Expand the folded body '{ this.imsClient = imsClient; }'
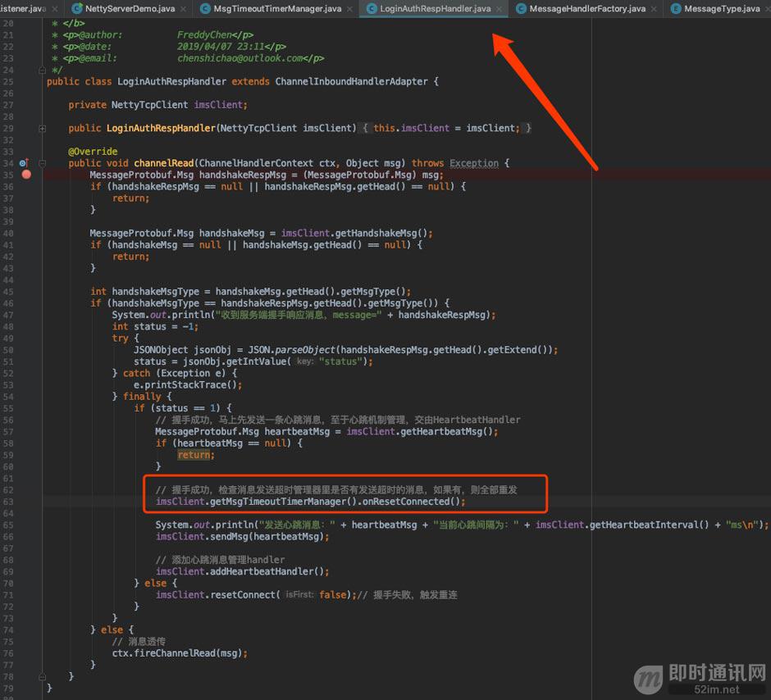Screen dimensions: 771x700 click(x=447, y=128)
